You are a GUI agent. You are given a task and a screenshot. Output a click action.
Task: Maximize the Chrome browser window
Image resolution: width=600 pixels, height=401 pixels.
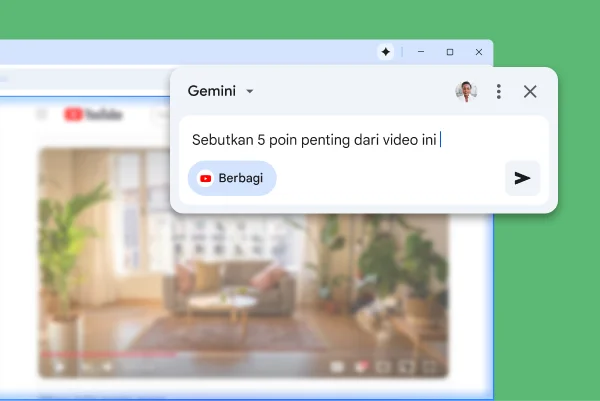450,52
